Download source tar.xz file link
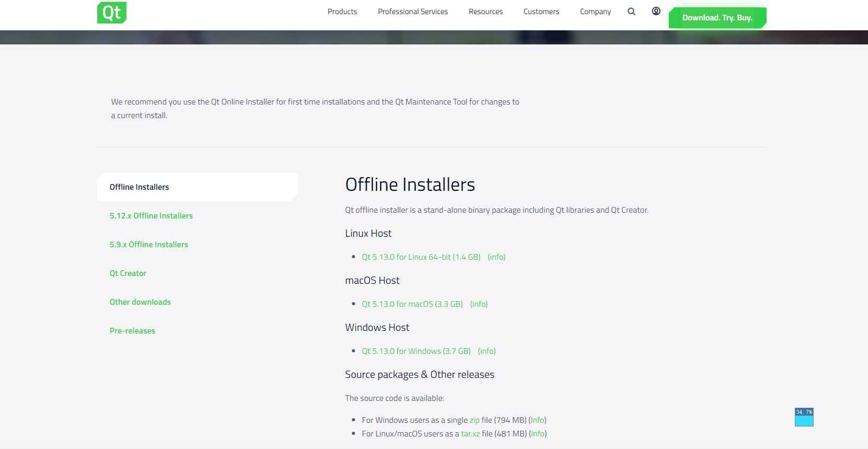 [x=470, y=434]
